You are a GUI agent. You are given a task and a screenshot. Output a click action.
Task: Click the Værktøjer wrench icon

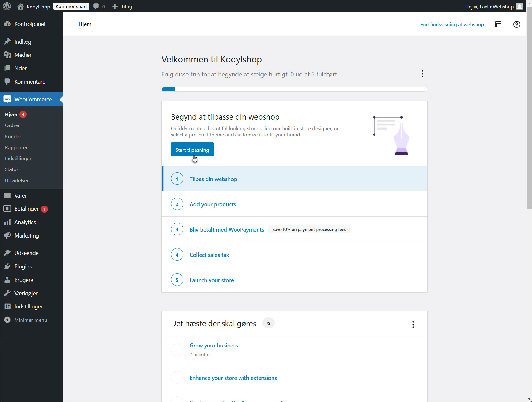click(7, 293)
